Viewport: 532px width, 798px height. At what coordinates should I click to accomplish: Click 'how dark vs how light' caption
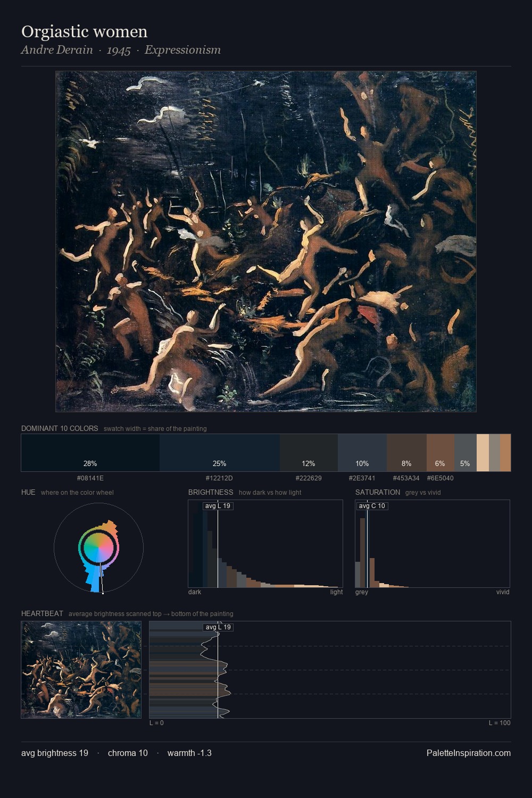click(x=270, y=493)
